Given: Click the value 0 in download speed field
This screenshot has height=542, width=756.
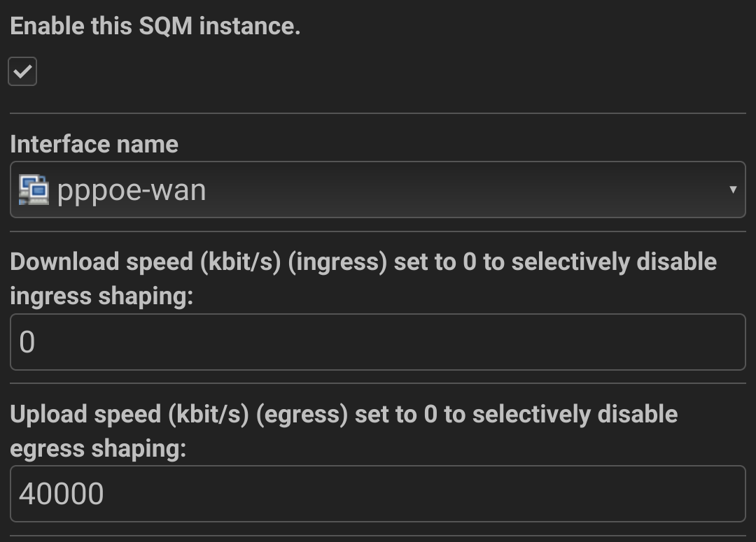Looking at the screenshot, I should pyautogui.click(x=27, y=343).
